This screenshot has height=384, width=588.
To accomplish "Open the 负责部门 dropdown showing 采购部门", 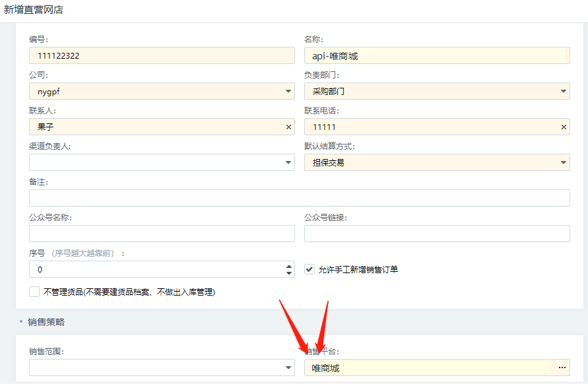I will (x=437, y=91).
